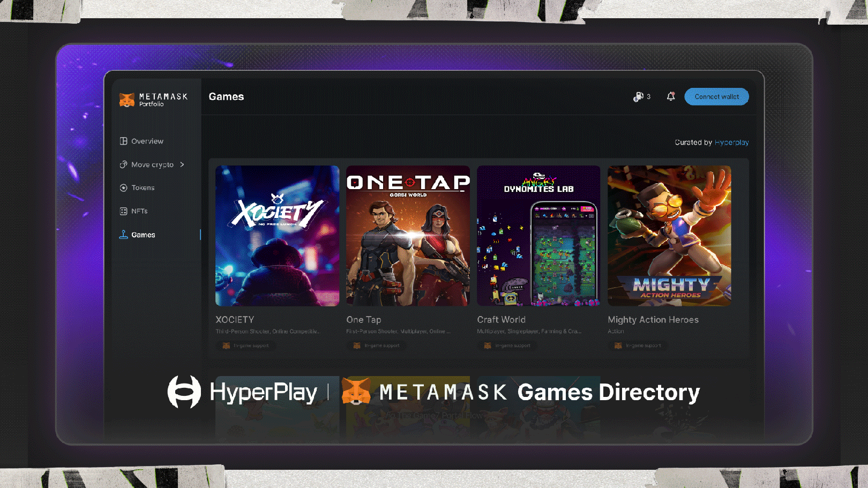Click Craft World genre text Multiplayer, Singleplayer
Image resolution: width=868 pixels, height=488 pixels.
pos(529,332)
